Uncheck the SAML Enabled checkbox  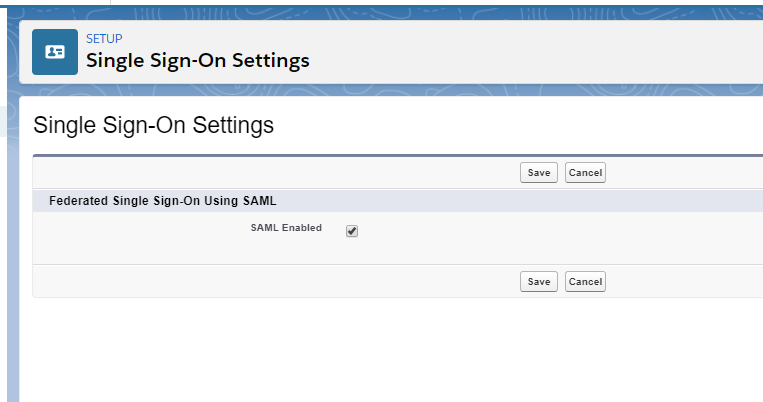pos(352,231)
